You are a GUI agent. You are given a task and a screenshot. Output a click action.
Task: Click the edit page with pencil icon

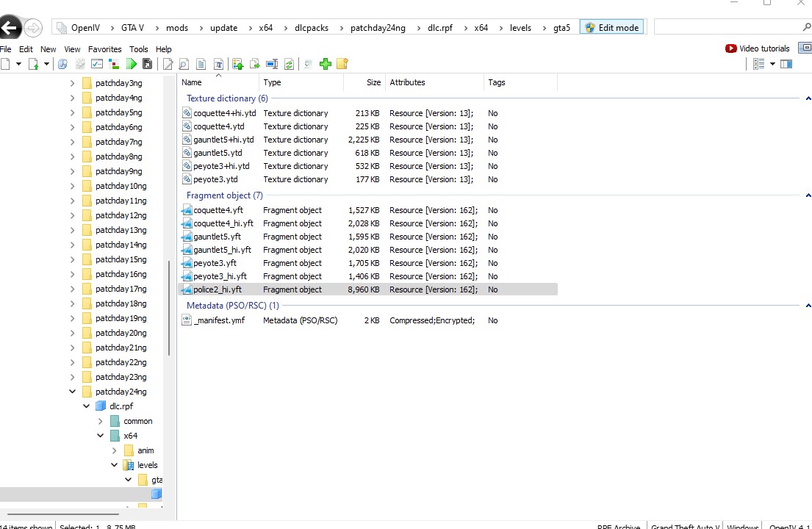tap(168, 64)
